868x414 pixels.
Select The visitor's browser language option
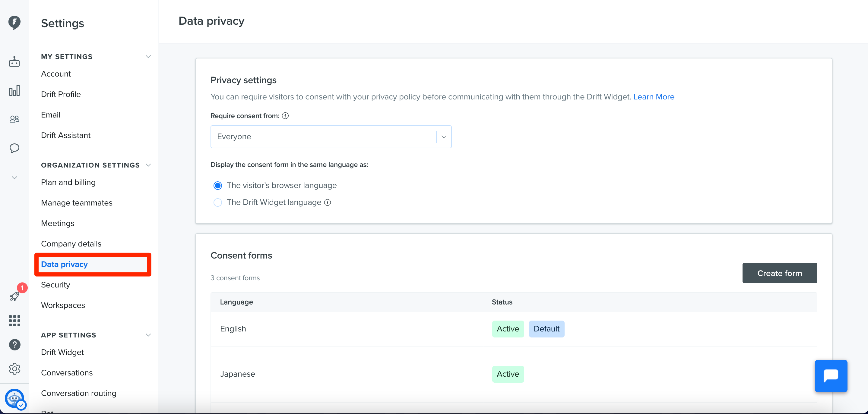click(x=218, y=186)
